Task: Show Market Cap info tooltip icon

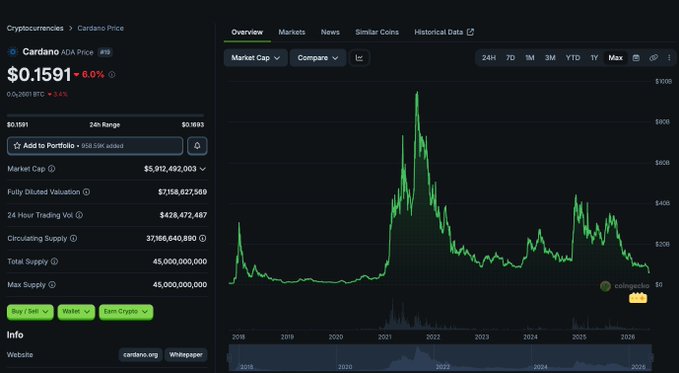Action: [x=52, y=169]
